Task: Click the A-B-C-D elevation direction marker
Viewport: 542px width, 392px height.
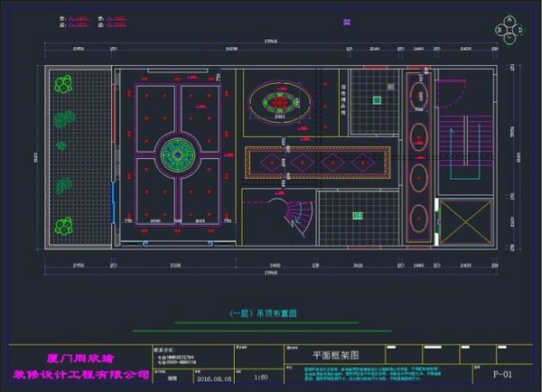Action: [x=509, y=29]
